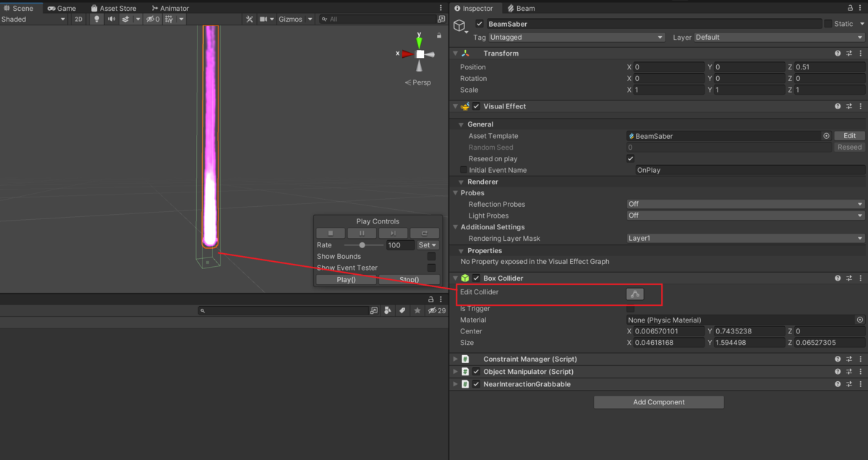868x460 pixels.
Task: Toggle the Static checkbox
Action: pos(828,24)
